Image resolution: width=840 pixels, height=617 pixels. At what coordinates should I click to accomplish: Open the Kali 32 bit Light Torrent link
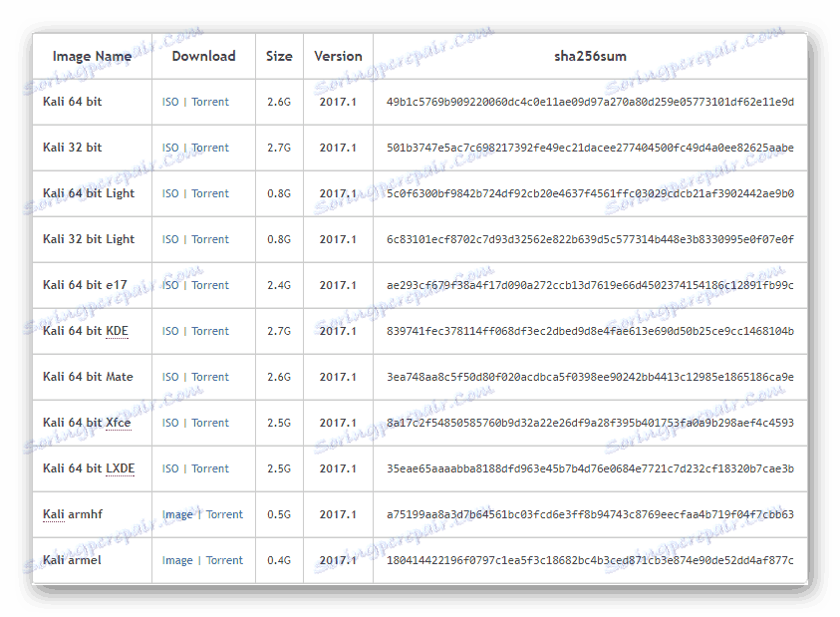tap(210, 239)
